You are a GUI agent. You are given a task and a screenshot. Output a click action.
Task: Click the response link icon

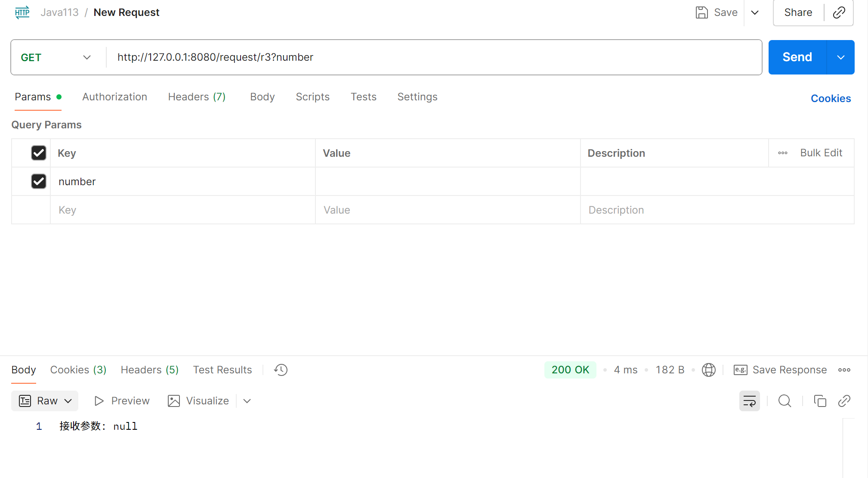pos(844,401)
